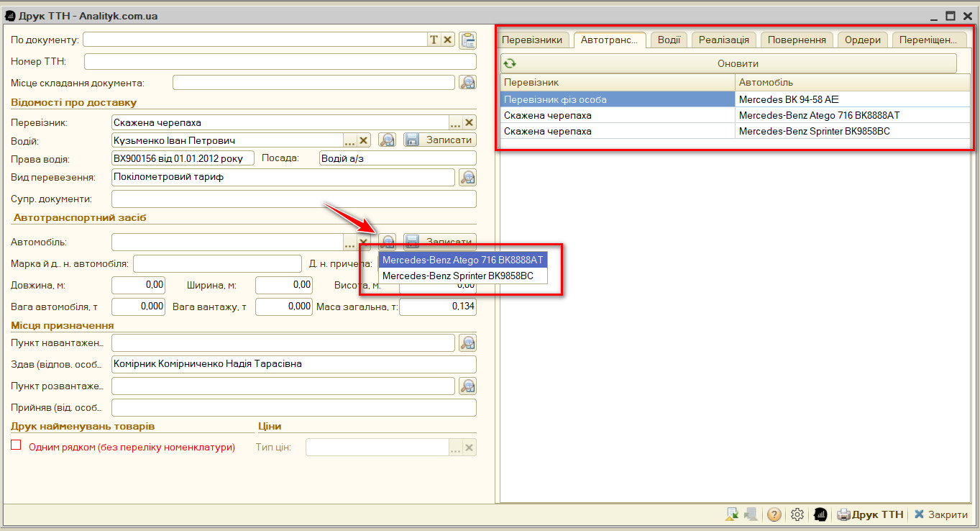The width and height of the screenshot is (980, 531).
Task: Click the Друк ТТН print button
Action: pos(870,514)
